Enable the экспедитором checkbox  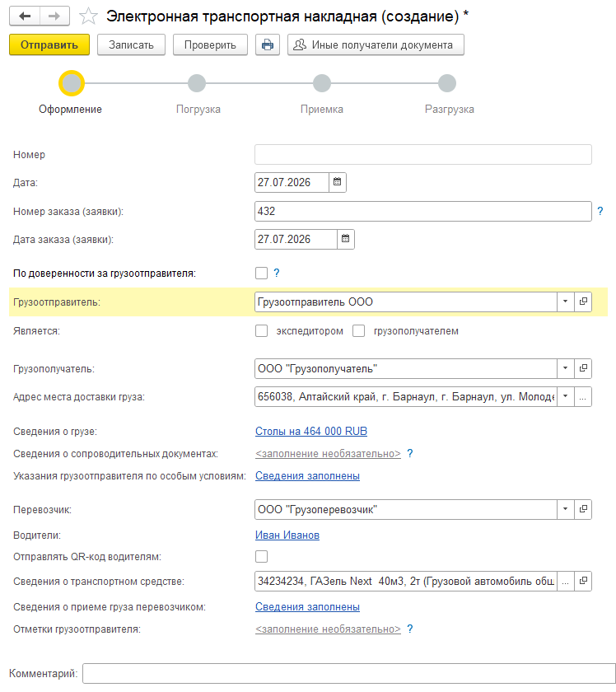[x=261, y=331]
